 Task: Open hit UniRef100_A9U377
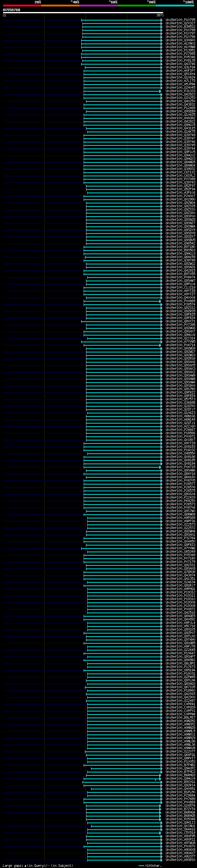point(180,857)
